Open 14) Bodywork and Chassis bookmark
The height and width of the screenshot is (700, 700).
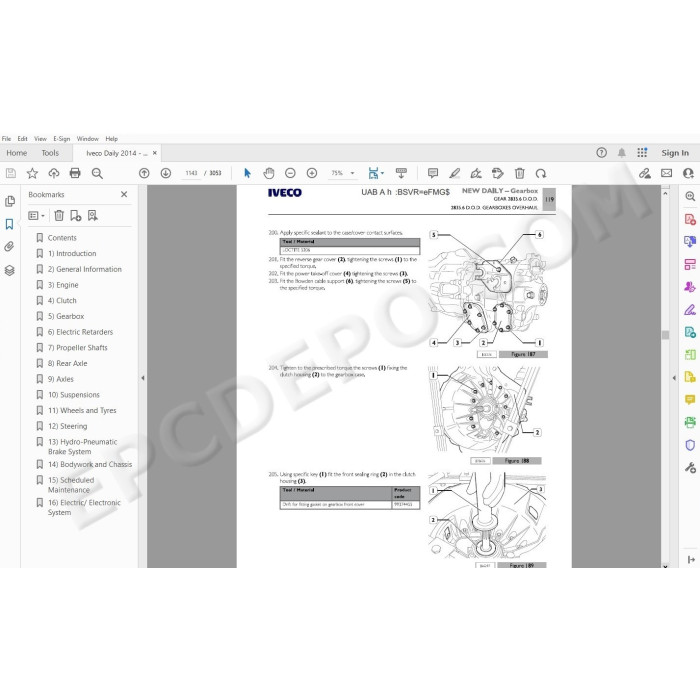90,464
